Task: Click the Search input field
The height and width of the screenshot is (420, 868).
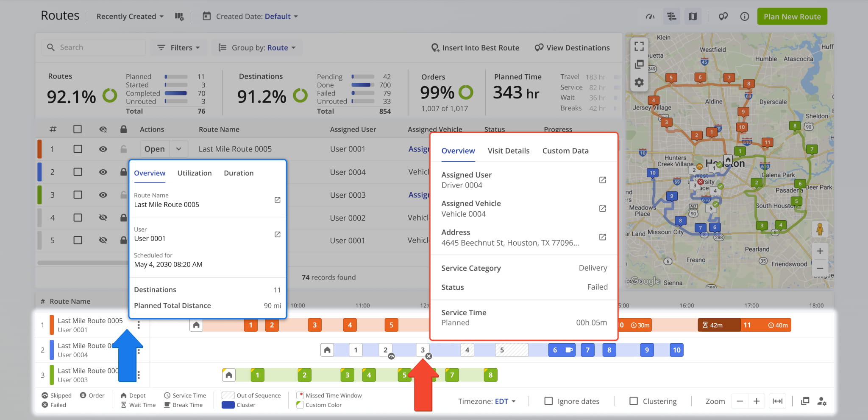Action: click(93, 48)
